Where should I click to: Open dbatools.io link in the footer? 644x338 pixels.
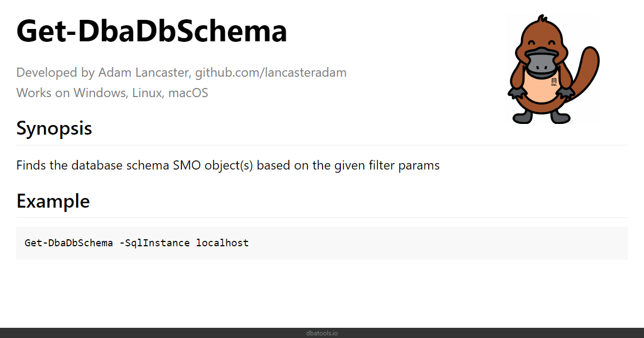[322, 333]
